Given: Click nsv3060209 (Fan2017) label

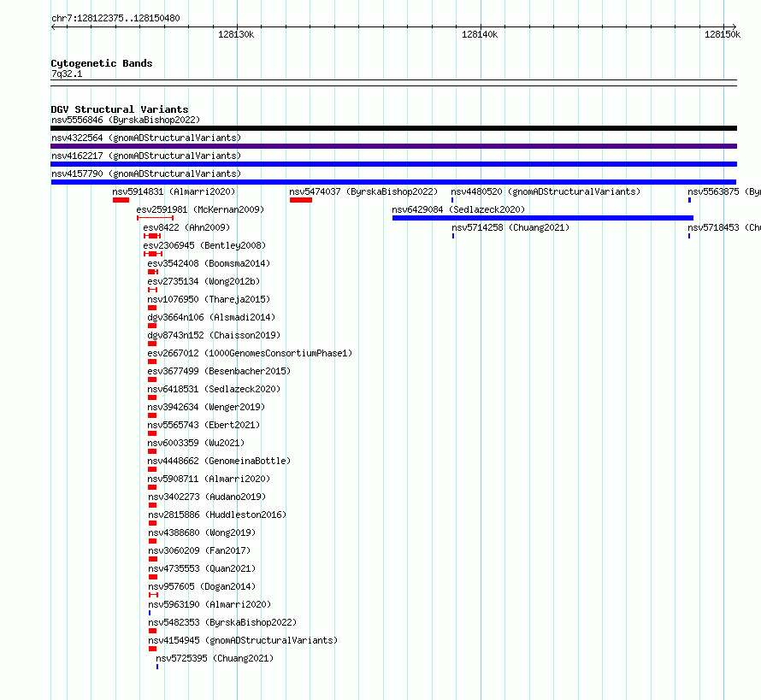Looking at the screenshot, I should [199, 550].
